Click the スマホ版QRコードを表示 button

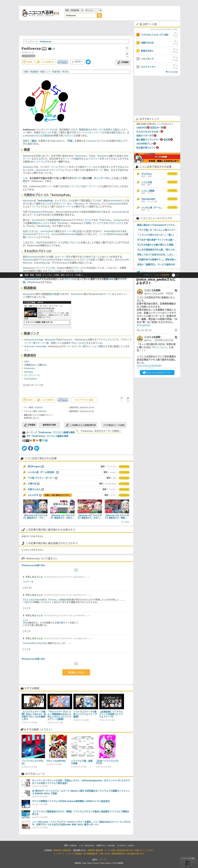(114, 425)
